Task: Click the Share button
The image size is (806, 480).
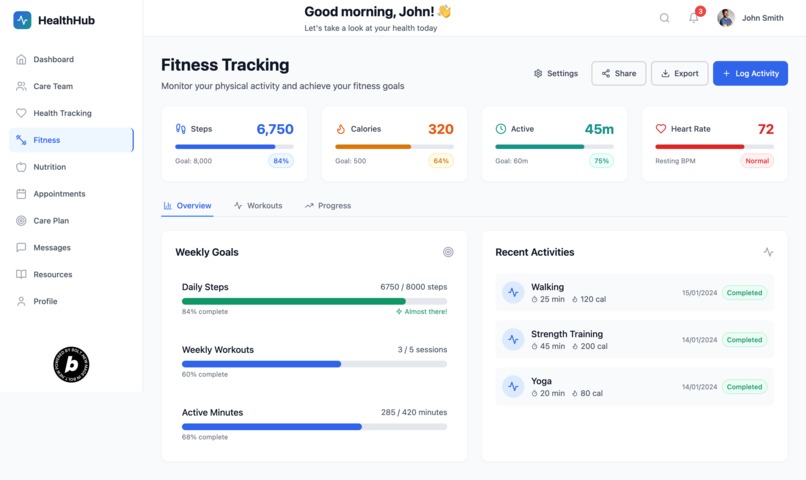Action: tap(618, 73)
